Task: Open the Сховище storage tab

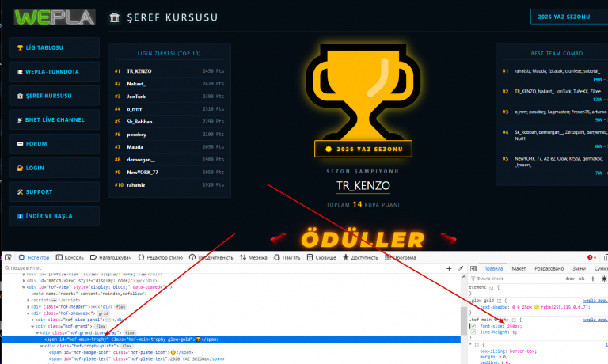Action: [x=321, y=257]
